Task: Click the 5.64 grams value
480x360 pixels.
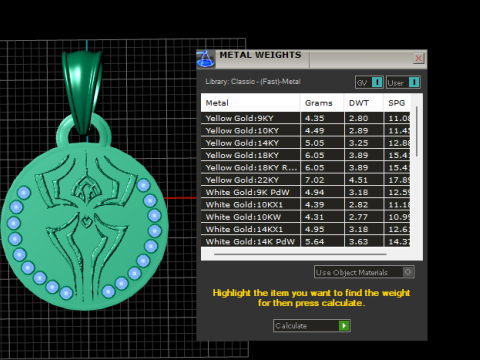Action: (x=314, y=242)
